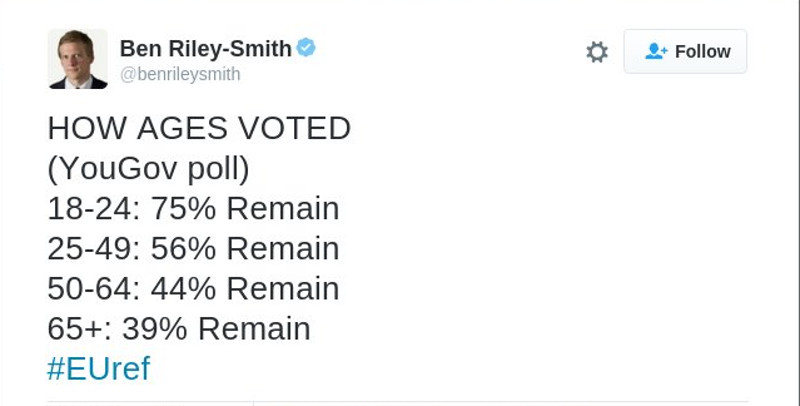Click the (YouGov poll) text line

coord(148,168)
